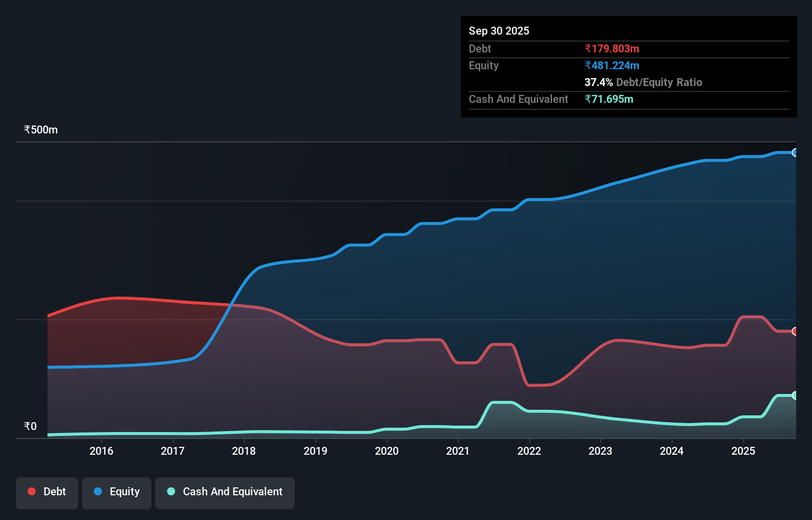Click the ₹500m gridline label
The height and width of the screenshot is (520, 812).
pos(41,130)
